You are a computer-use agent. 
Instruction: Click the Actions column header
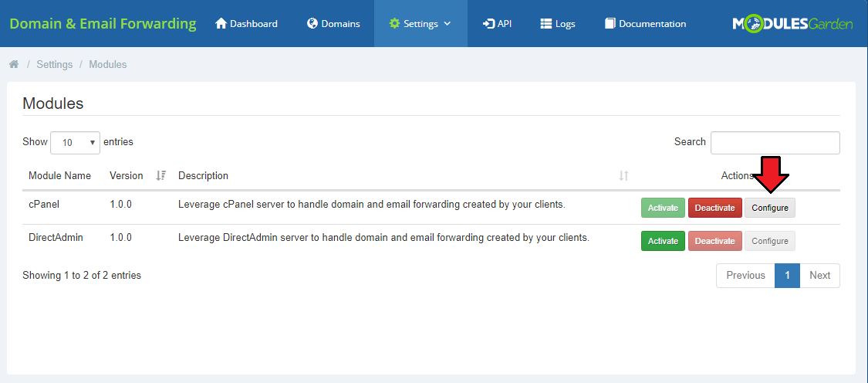coord(737,176)
